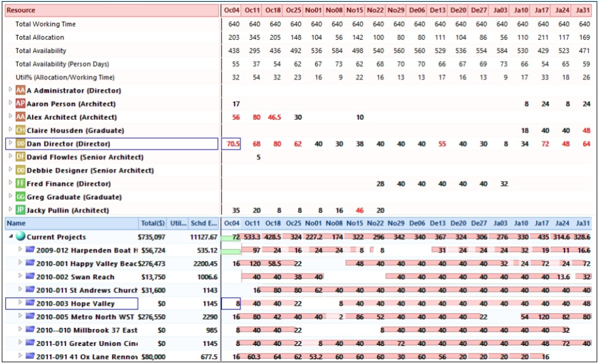Select the Greg Graduate (Graduate) row
This screenshot has height=364, width=599.
tap(112, 197)
